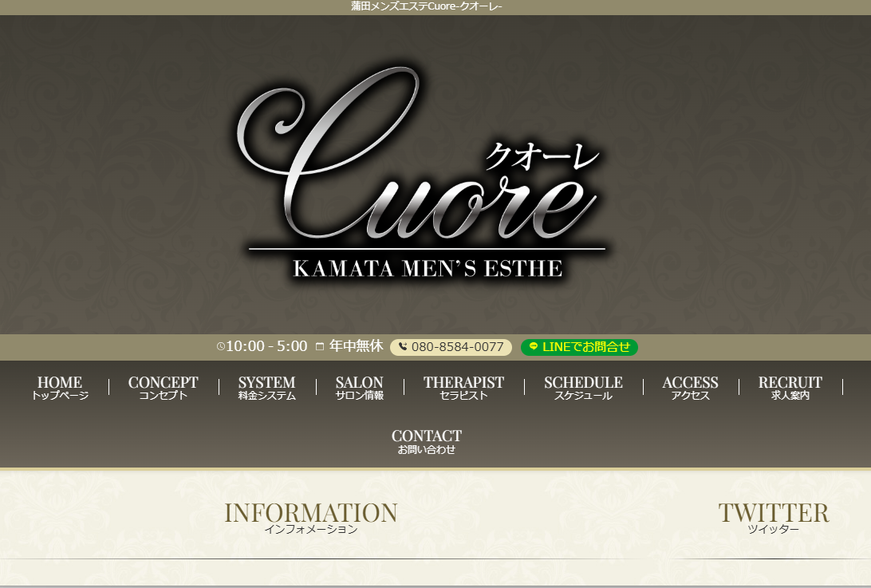Open CONTACT お問い合わせ page
This screenshot has height=588, width=871.
point(427,441)
